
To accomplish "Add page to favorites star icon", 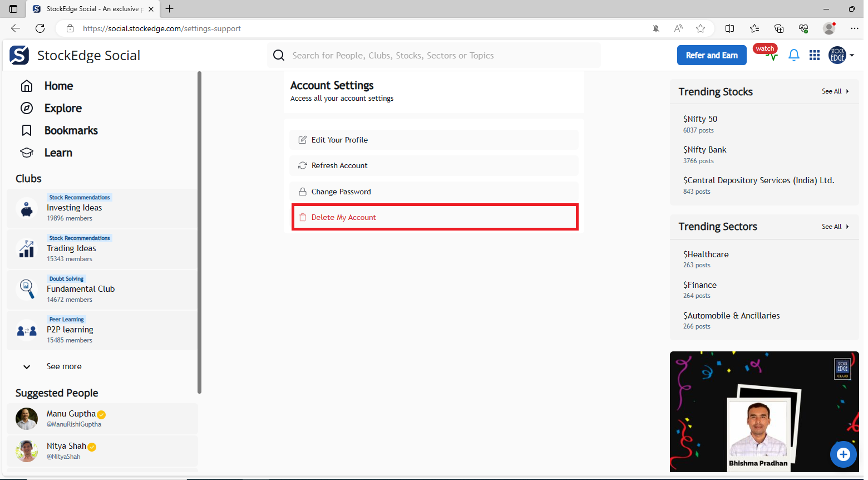I will point(701,28).
